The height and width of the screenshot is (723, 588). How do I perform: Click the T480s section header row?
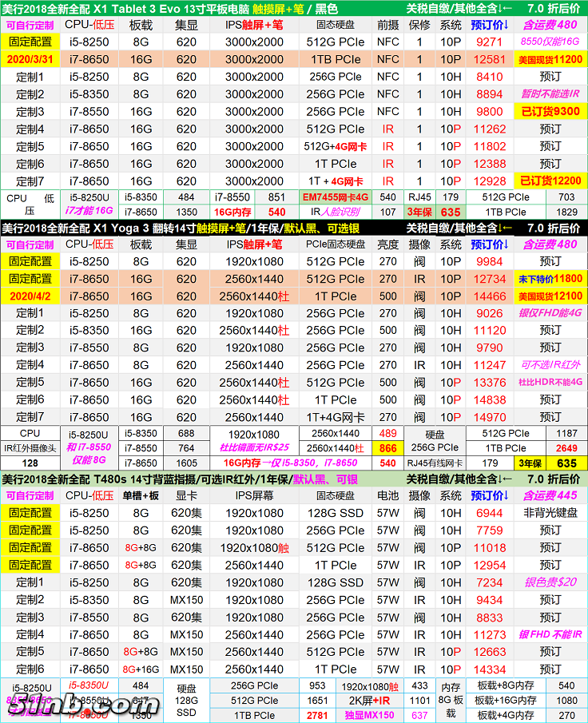pyautogui.click(x=293, y=479)
